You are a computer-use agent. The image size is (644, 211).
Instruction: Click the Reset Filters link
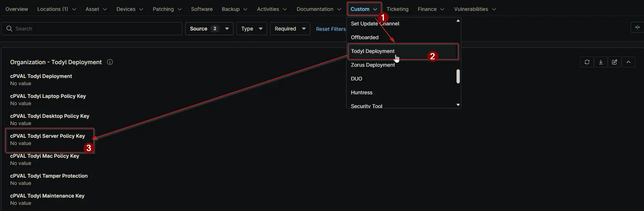pyautogui.click(x=331, y=29)
